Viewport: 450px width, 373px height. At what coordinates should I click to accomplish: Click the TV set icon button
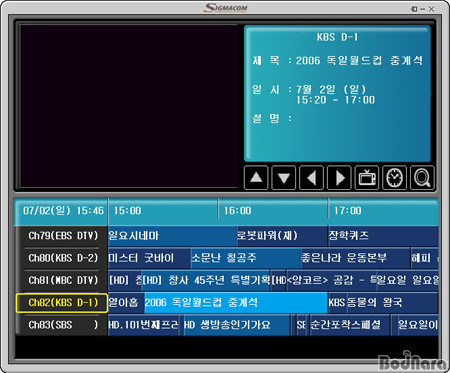367,178
